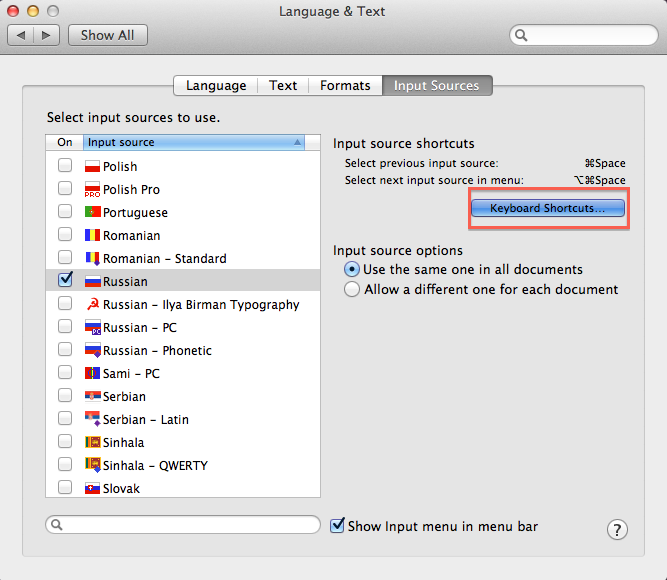Open the Text tab
Screen dimensions: 667x580
[x=283, y=86]
